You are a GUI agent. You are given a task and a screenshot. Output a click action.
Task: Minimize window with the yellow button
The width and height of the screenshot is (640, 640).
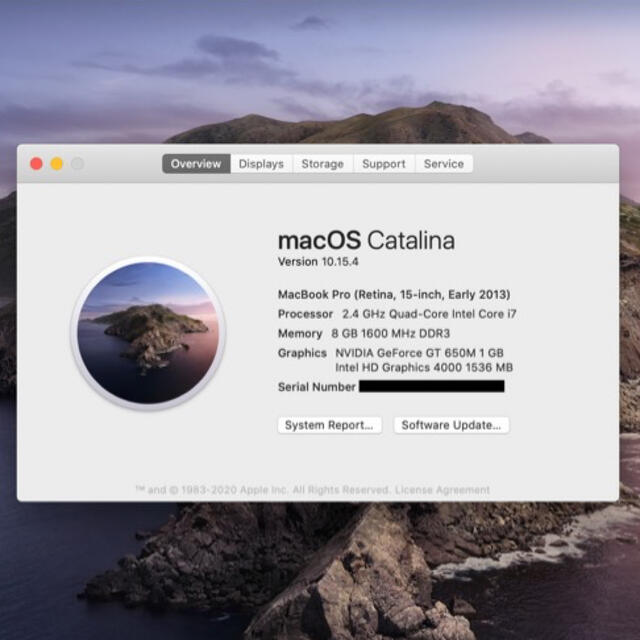tap(57, 164)
